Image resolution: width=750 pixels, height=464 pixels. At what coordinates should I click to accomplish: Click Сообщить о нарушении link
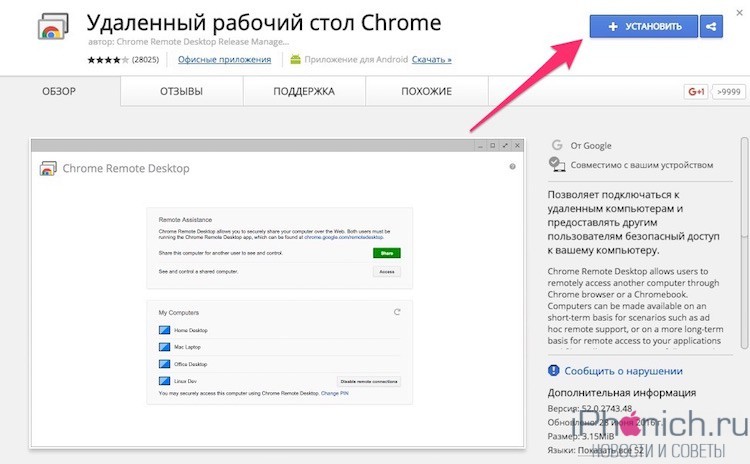click(623, 371)
